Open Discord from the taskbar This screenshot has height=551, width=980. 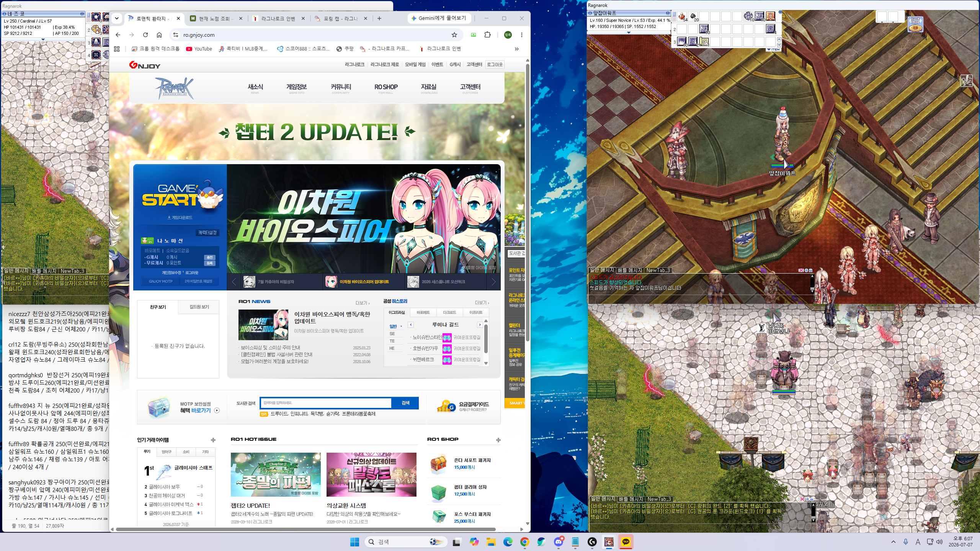point(559,542)
